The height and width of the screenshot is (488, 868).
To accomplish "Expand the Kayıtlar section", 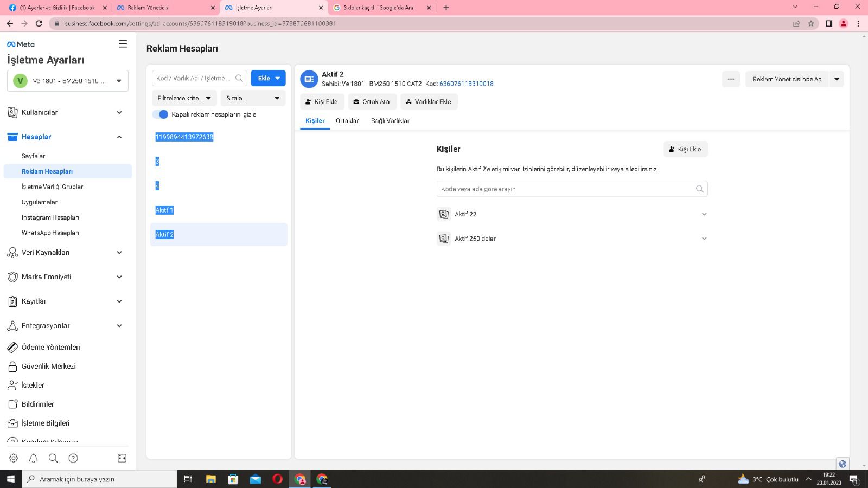I will (119, 301).
